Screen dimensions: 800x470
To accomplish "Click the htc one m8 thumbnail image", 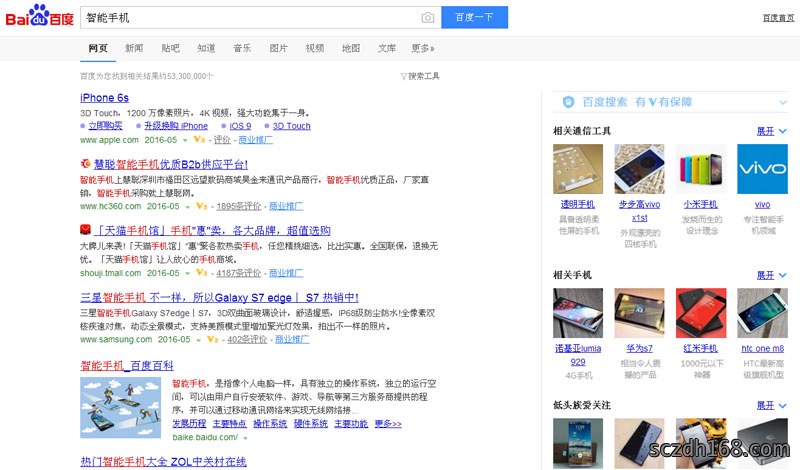I will click(762, 313).
